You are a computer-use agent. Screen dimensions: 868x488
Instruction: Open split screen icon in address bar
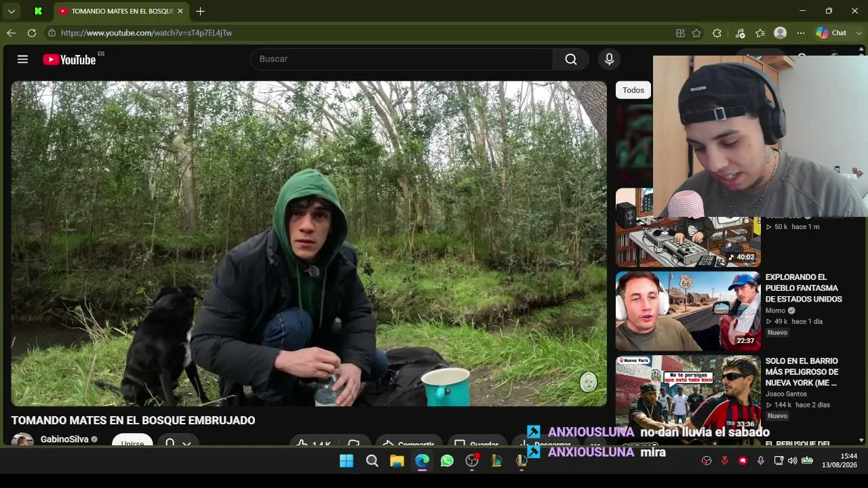(x=680, y=33)
